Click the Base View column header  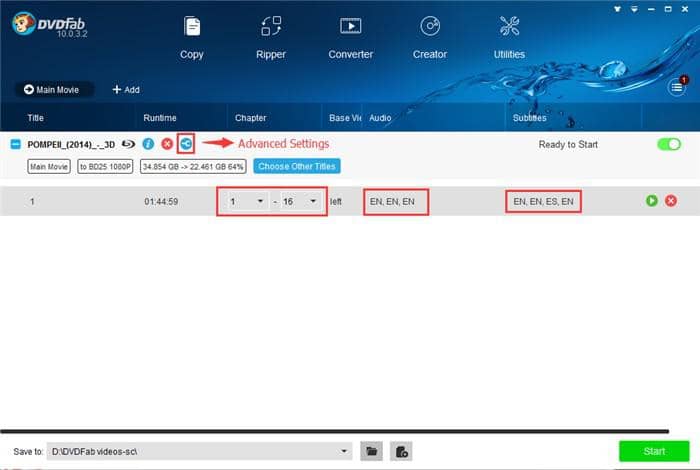[345, 118]
